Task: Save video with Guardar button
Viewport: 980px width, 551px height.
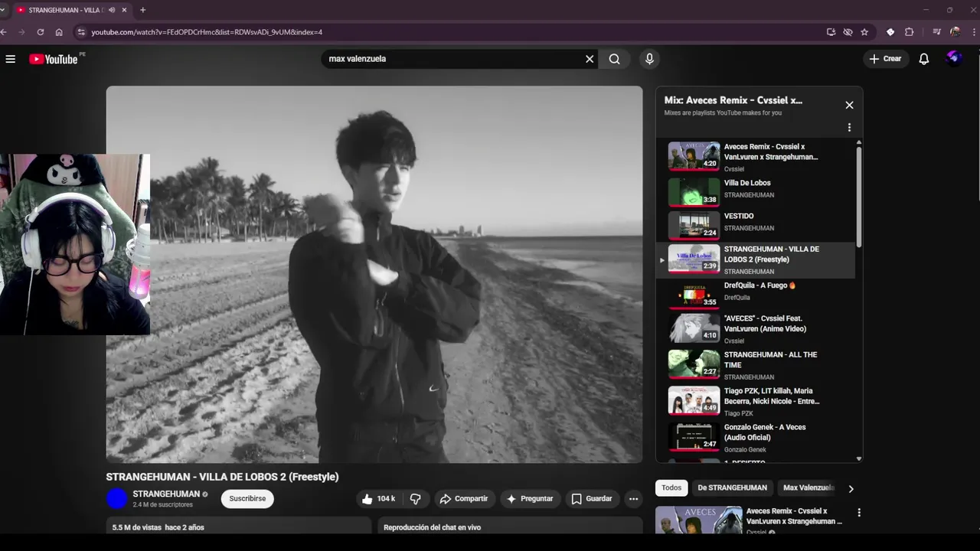Action: (x=592, y=499)
